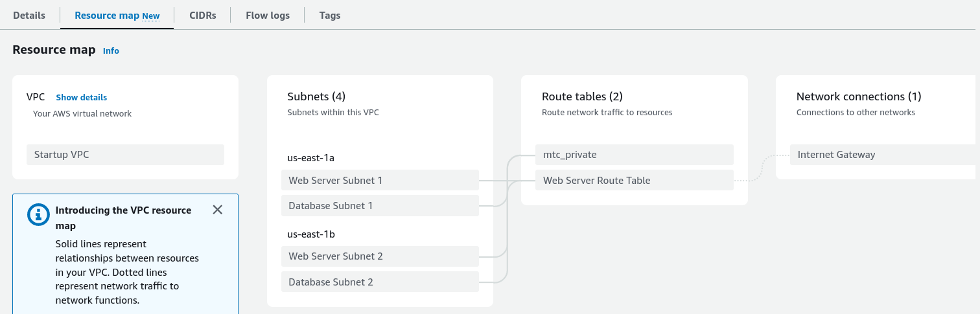Select the Startup VPC resource
The width and height of the screenshot is (980, 314).
click(x=125, y=155)
